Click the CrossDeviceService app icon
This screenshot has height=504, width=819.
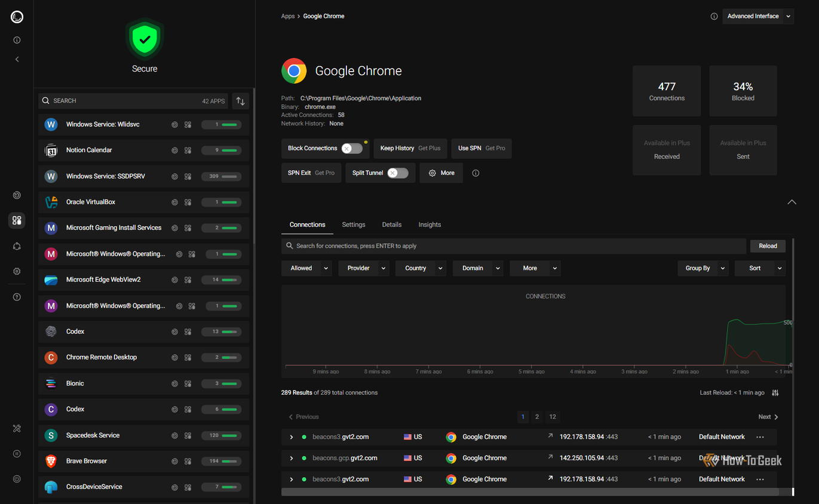point(51,487)
